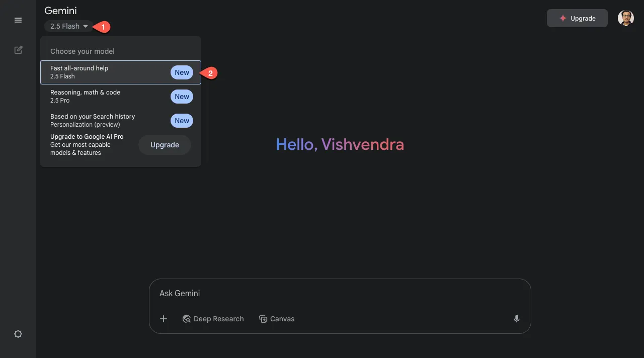Start a new chat with pencil icon
This screenshot has width=644, height=358.
(x=18, y=50)
